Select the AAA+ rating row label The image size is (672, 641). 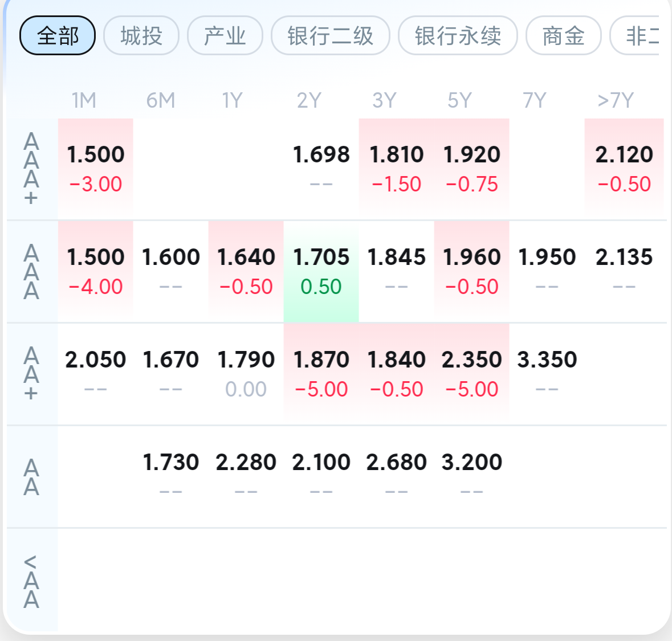(x=31, y=169)
